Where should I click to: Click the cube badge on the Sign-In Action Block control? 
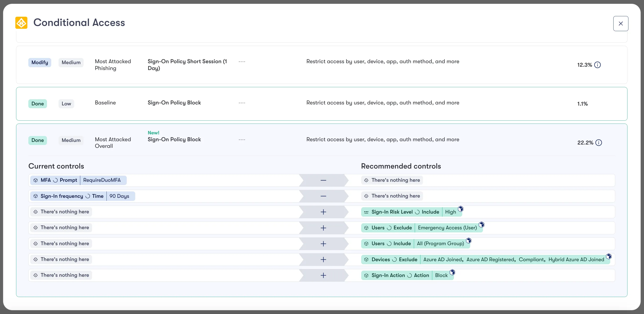coord(453,272)
